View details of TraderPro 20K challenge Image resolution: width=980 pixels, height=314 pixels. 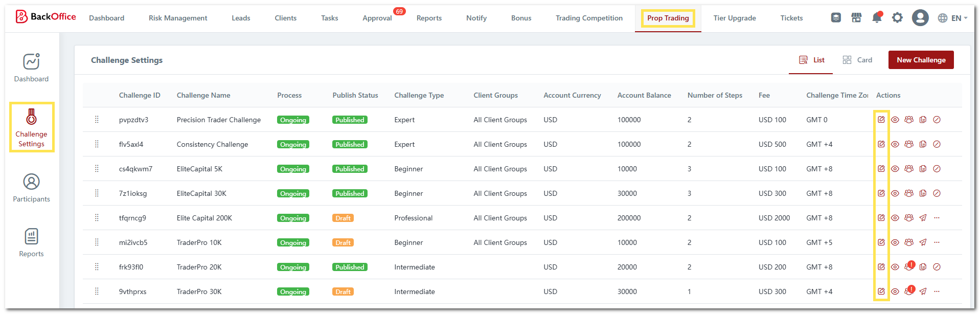point(895,267)
